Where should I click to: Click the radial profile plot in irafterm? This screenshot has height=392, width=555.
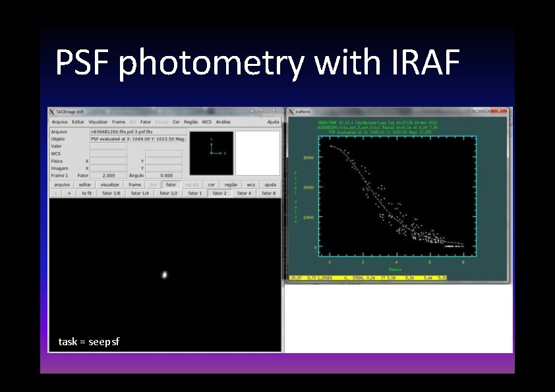(x=397, y=196)
